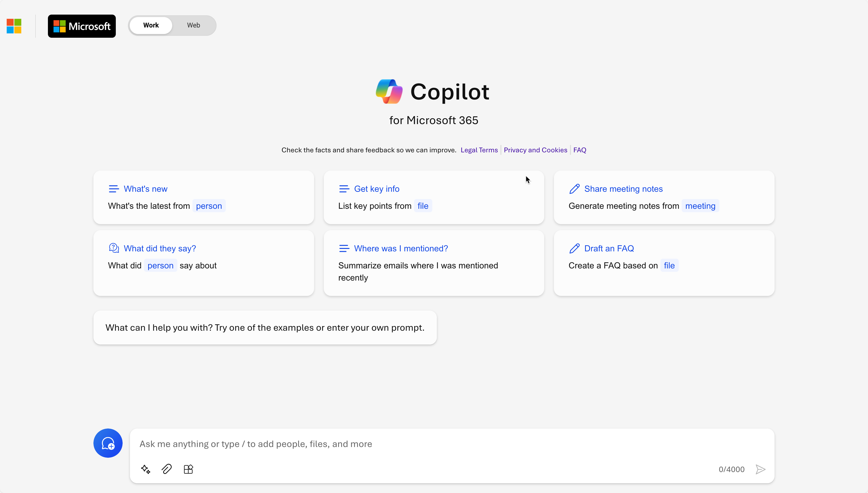Click the Copilot chat icon
Image resolution: width=868 pixels, height=493 pixels.
click(108, 442)
